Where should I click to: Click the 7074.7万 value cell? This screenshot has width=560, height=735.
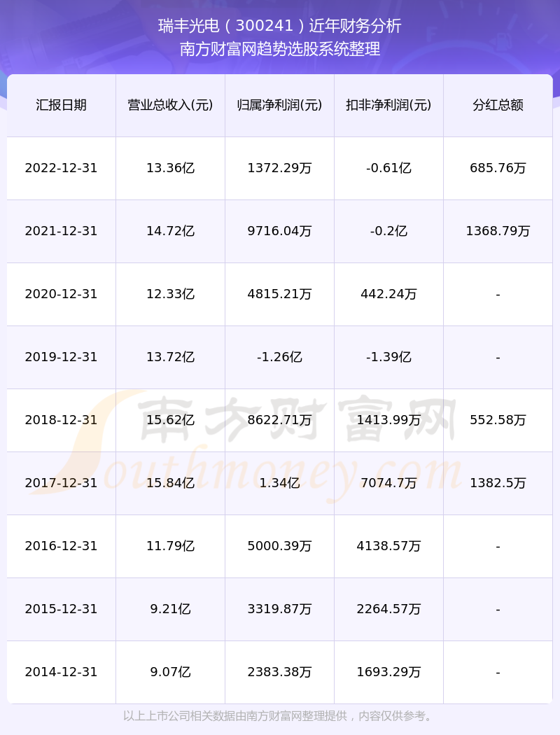(389, 483)
